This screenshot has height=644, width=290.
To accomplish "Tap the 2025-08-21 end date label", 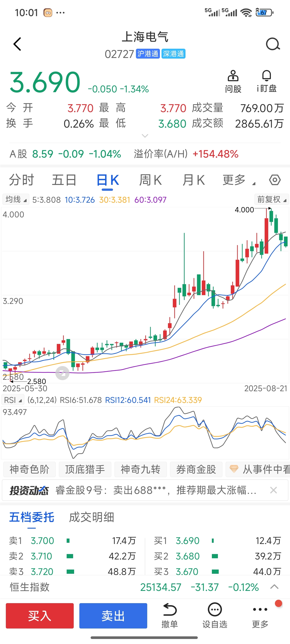I will 266,388.
